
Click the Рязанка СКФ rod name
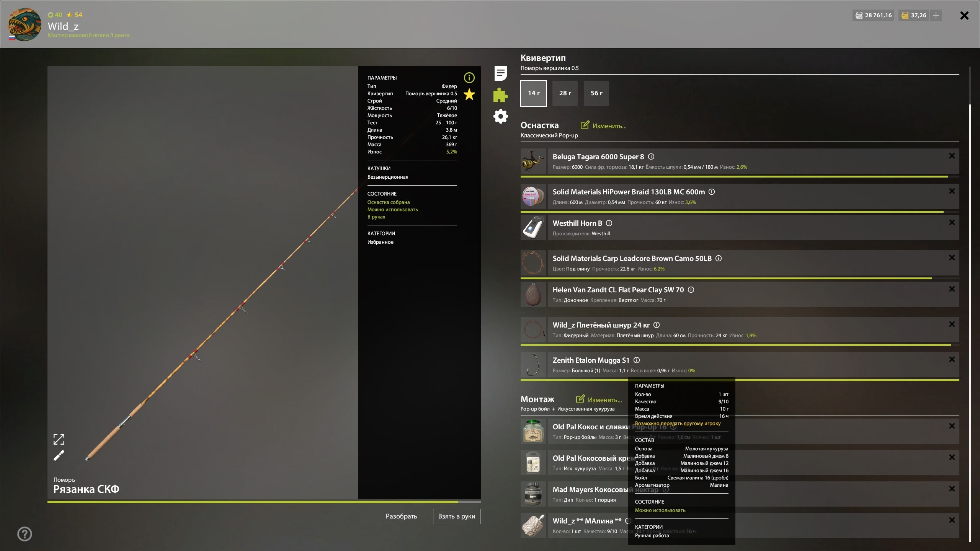86,489
